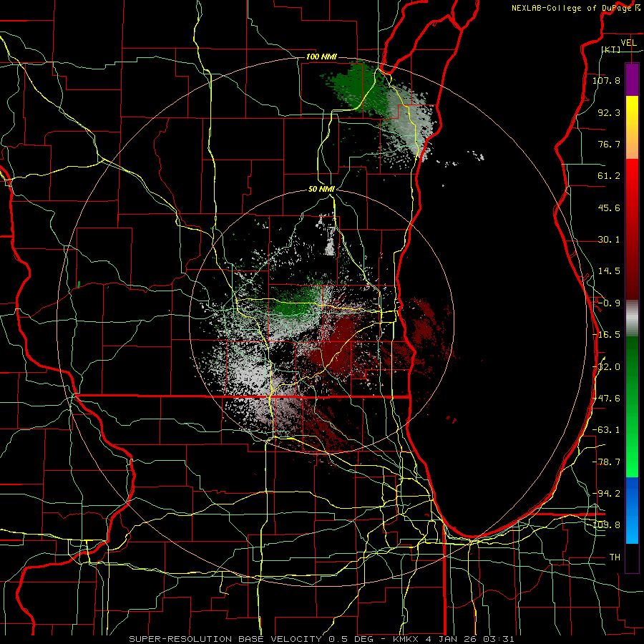Click the 100 NMI range ring label
The height and width of the screenshot is (644, 644).
tap(321, 57)
